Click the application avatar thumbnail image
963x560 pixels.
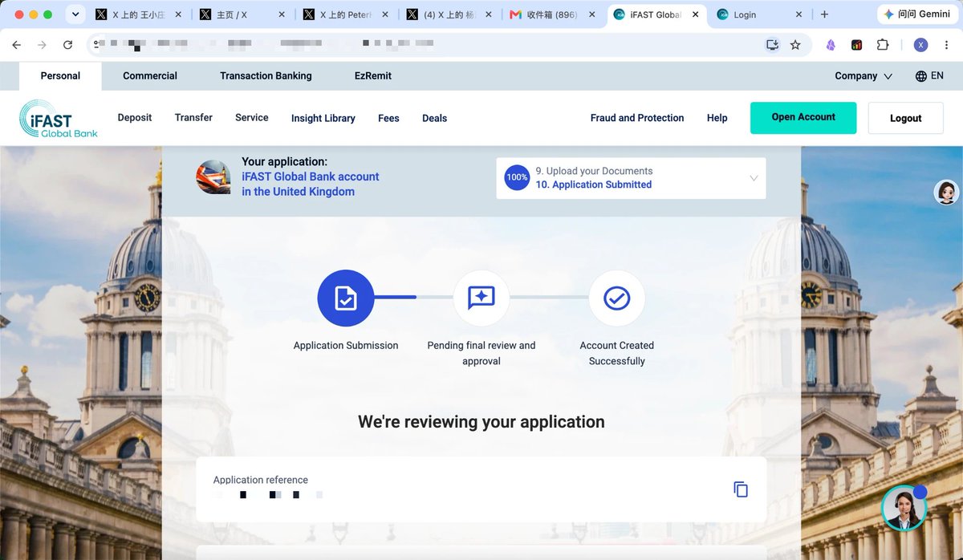pos(213,177)
